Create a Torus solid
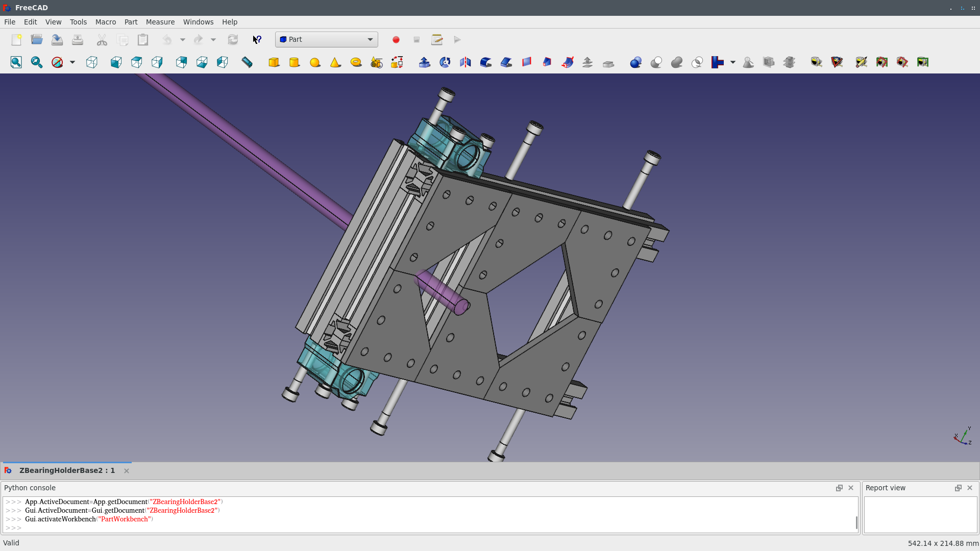 (x=356, y=62)
